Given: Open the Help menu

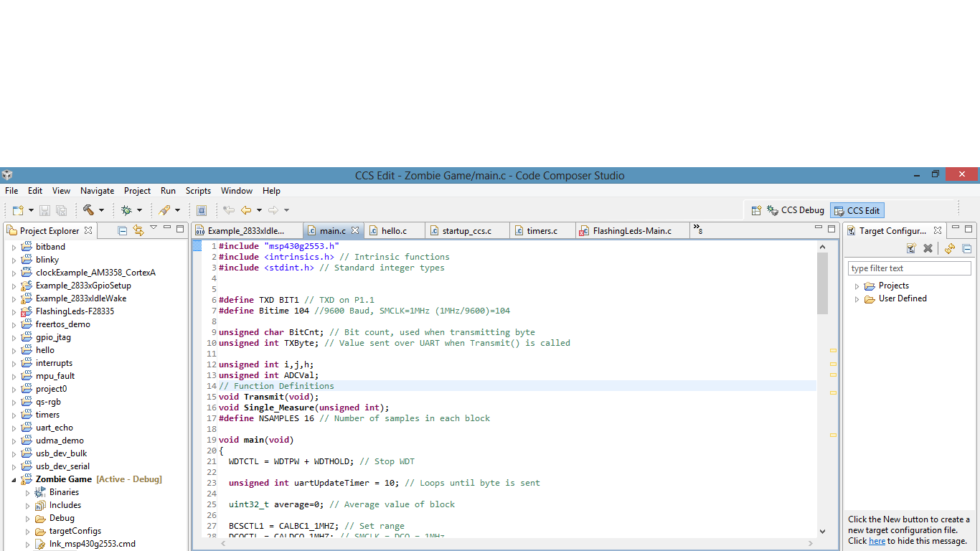Looking at the screenshot, I should (271, 191).
